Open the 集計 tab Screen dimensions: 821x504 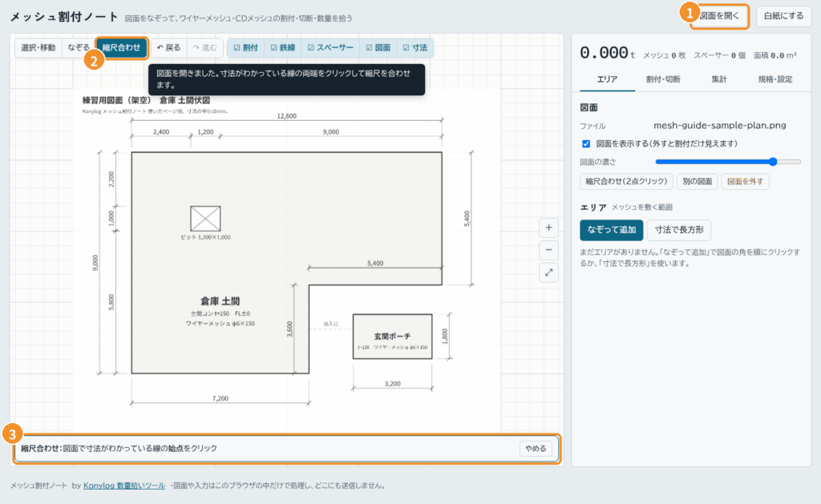pos(719,79)
